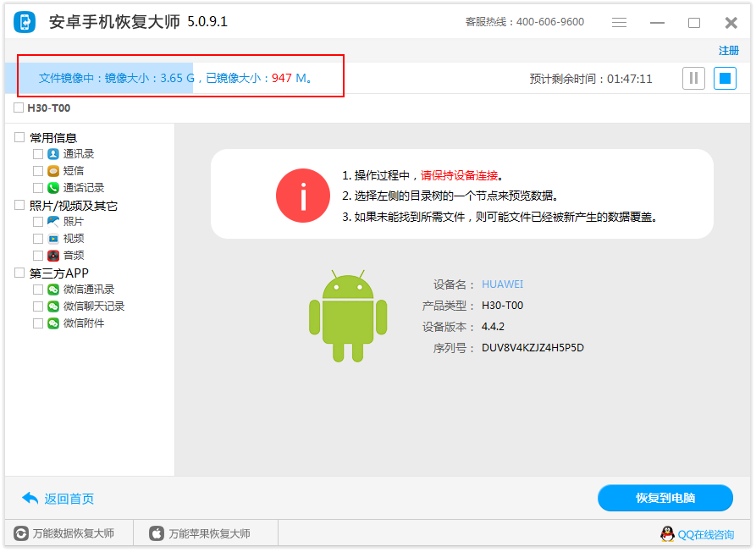Click the 返回首页 link

[69, 499]
